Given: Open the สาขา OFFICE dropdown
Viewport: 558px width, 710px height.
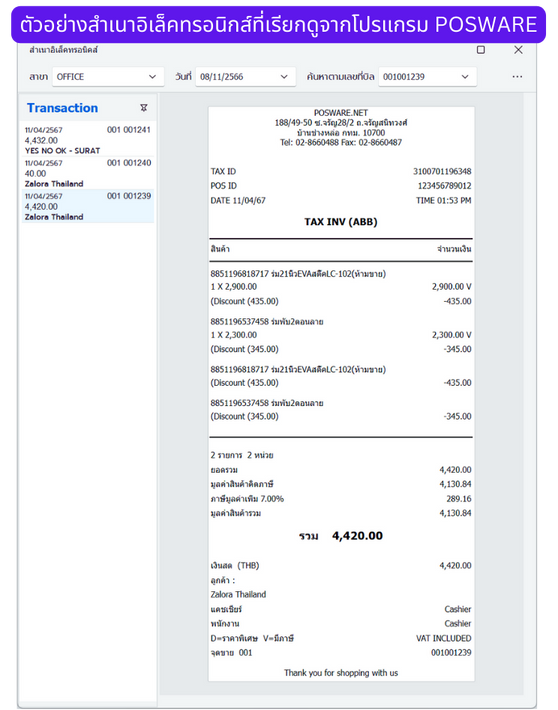Looking at the screenshot, I should (x=108, y=77).
